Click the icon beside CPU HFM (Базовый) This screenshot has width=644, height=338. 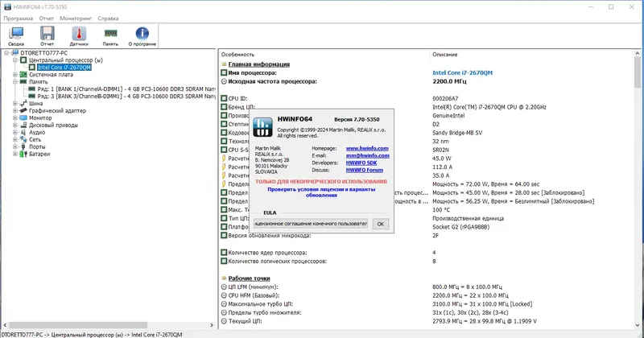[224, 295]
